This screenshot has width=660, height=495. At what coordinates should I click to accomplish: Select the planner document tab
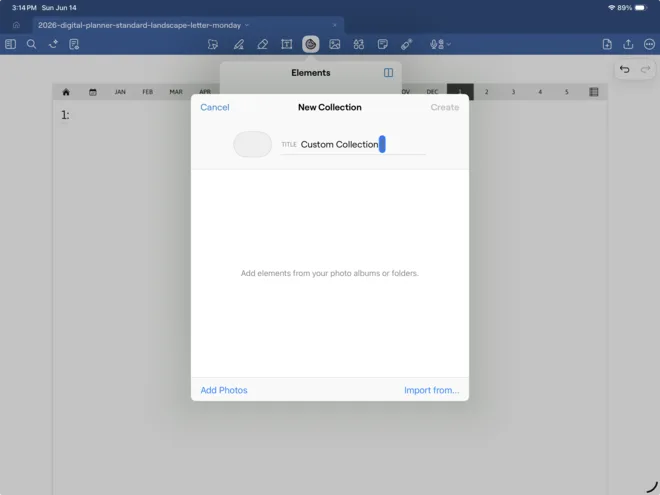(188, 25)
